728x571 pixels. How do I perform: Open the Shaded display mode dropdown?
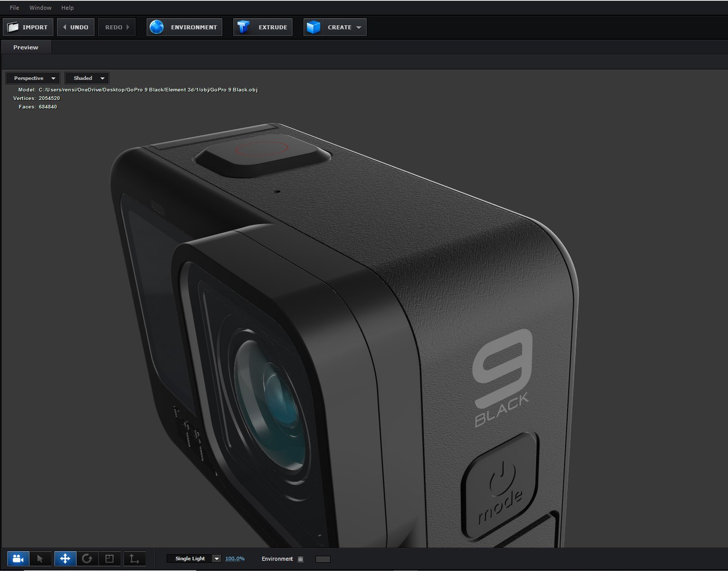coord(87,78)
